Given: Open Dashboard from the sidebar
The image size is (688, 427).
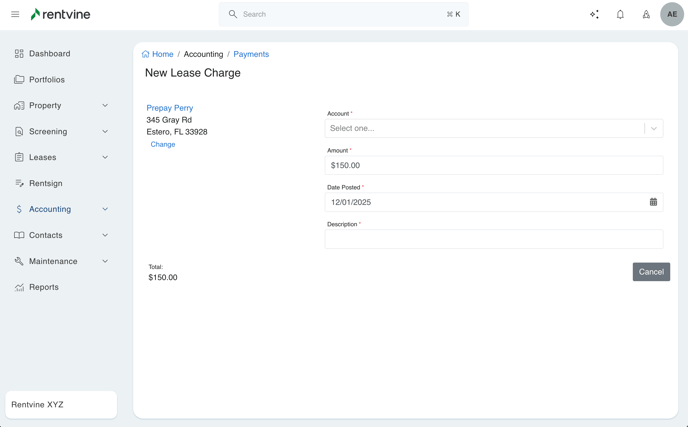Looking at the screenshot, I should coord(49,53).
